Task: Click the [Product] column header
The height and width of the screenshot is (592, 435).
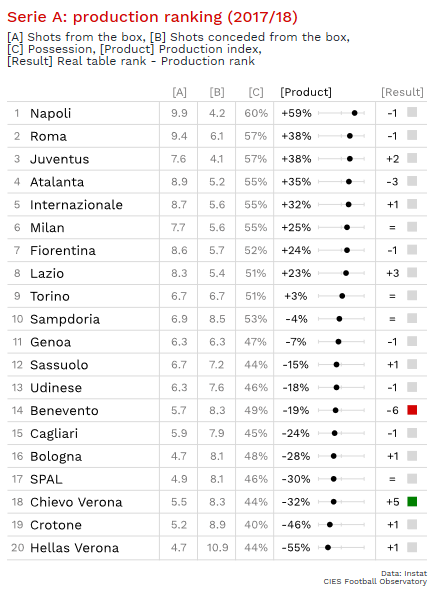Action: click(306, 92)
